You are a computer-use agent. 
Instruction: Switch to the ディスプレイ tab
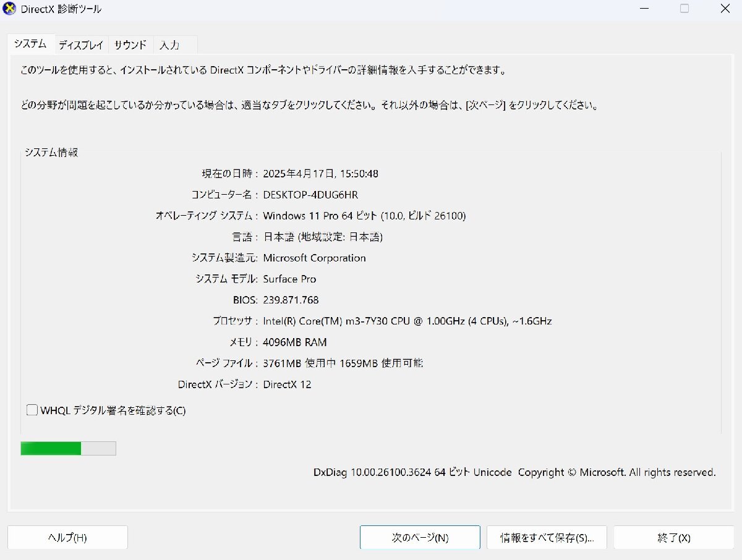(81, 44)
